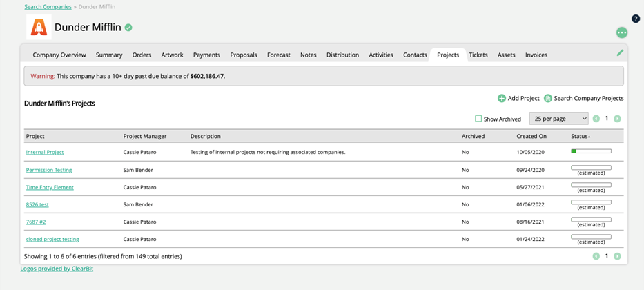Open the Artwork tab
The height and width of the screenshot is (290, 644).
point(172,55)
